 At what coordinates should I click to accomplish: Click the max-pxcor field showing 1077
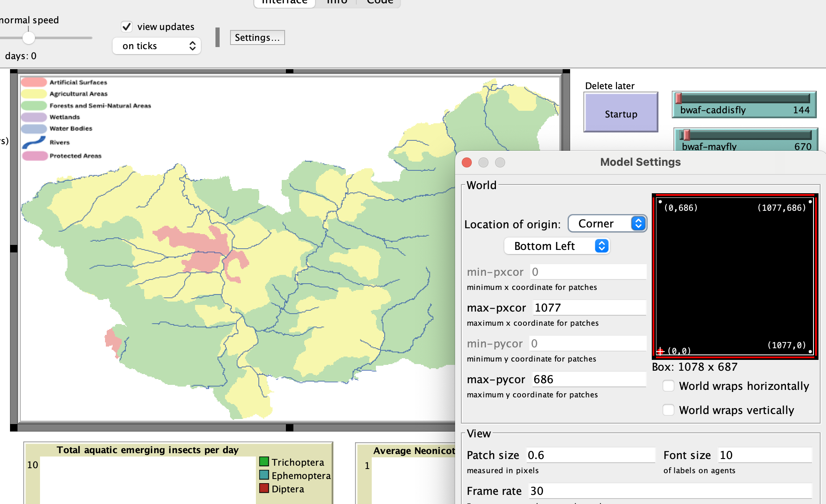589,308
